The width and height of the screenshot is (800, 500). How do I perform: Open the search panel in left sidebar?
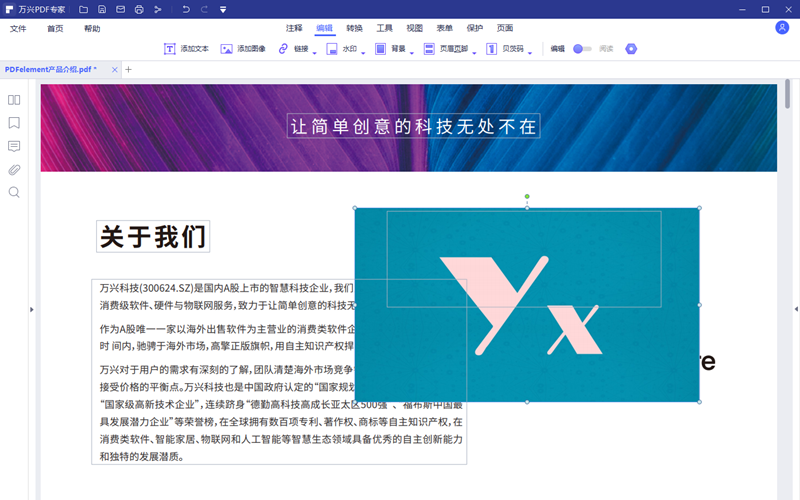(14, 192)
